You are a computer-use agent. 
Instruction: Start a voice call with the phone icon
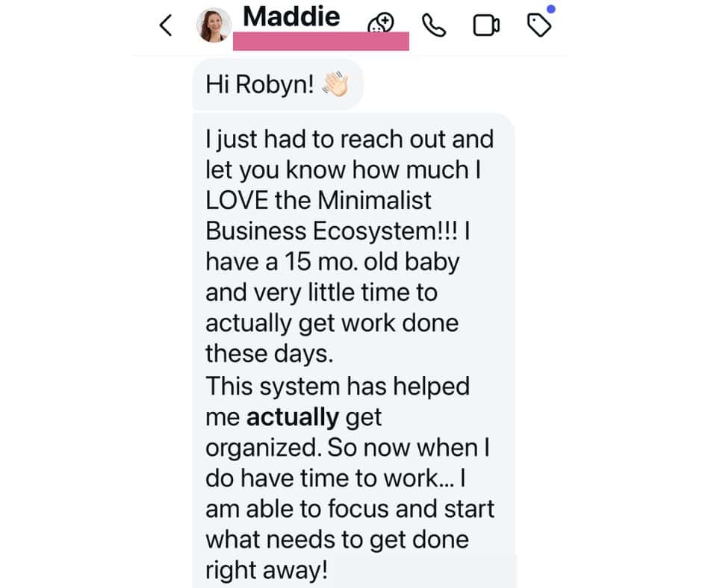click(434, 25)
